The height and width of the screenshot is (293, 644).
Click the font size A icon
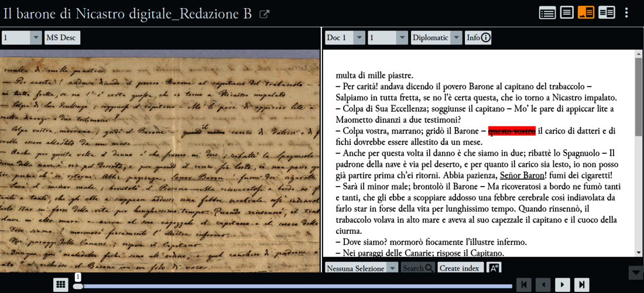(x=494, y=268)
